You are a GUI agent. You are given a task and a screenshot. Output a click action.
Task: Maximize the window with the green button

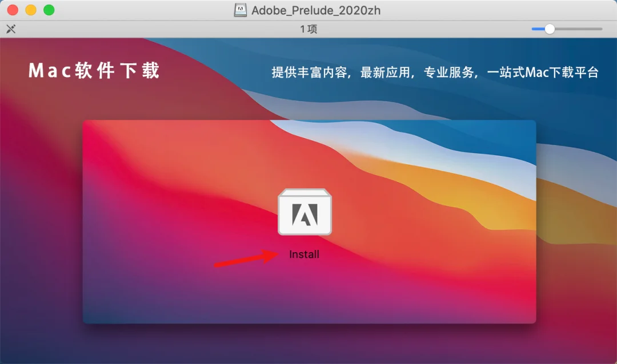(x=49, y=10)
